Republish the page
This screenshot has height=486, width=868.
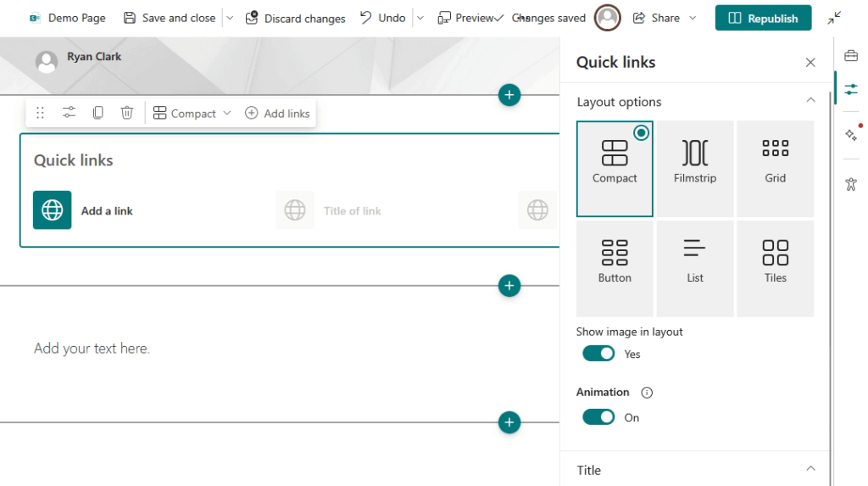(x=763, y=19)
